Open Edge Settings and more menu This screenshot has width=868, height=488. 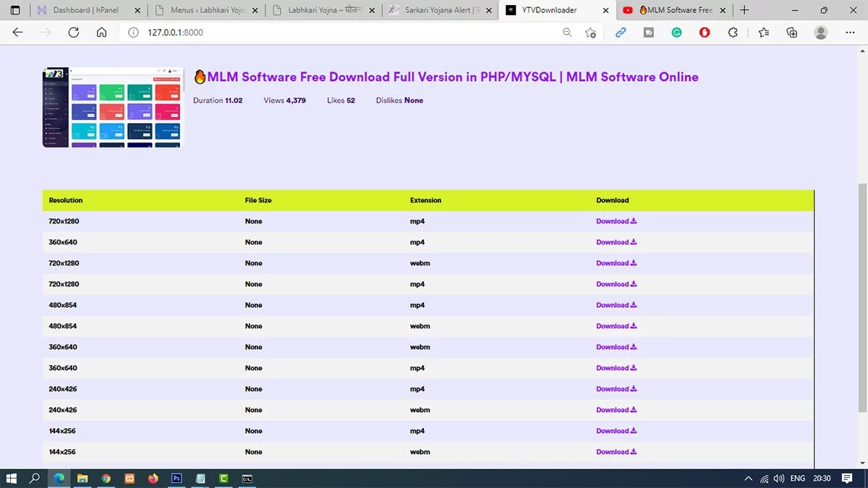[849, 33]
